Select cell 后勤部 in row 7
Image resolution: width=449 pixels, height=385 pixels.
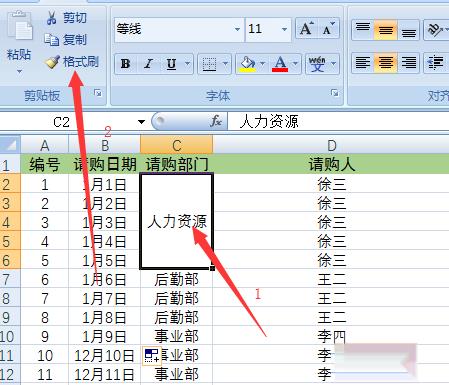click(x=176, y=279)
